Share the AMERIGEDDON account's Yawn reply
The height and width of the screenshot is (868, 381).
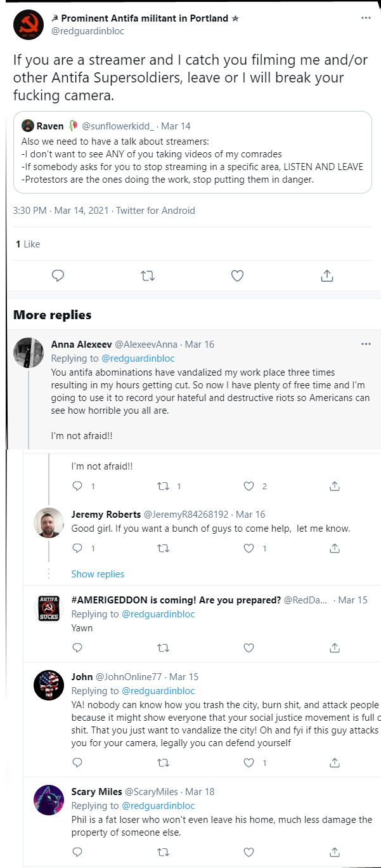pyautogui.click(x=335, y=648)
